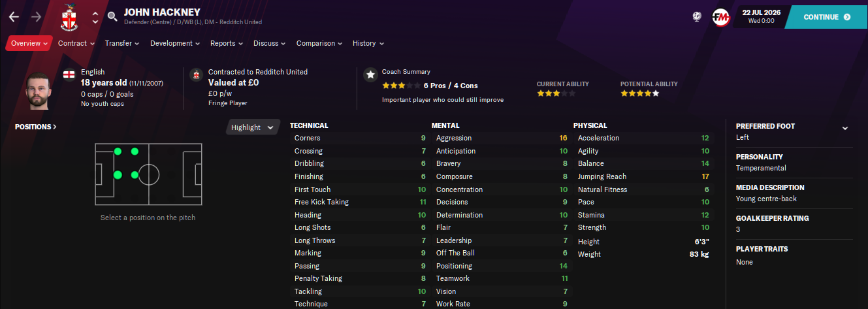Click the forward navigation arrow
868x309 pixels.
[36, 16]
